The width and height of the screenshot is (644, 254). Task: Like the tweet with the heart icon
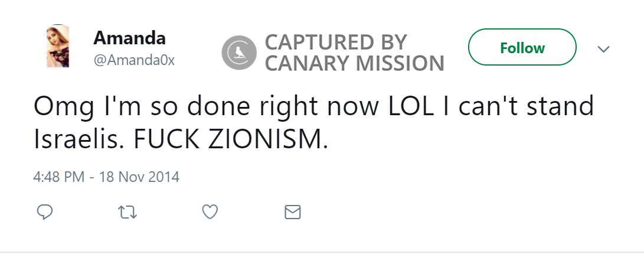(x=210, y=211)
